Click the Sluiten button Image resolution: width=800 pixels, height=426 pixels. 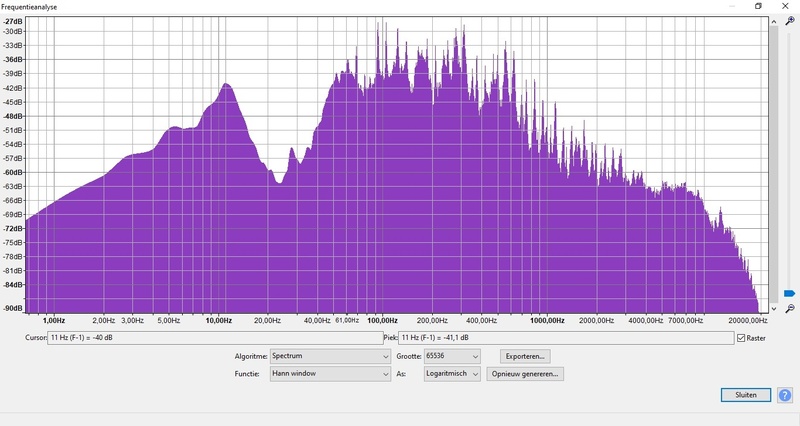745,395
